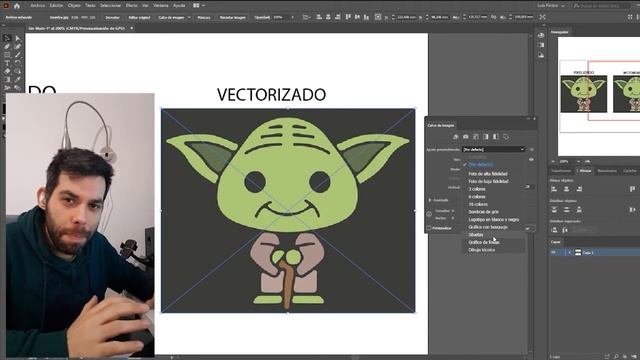
Task: Click horizontal align right icon in Alinear
Action: coord(579,189)
